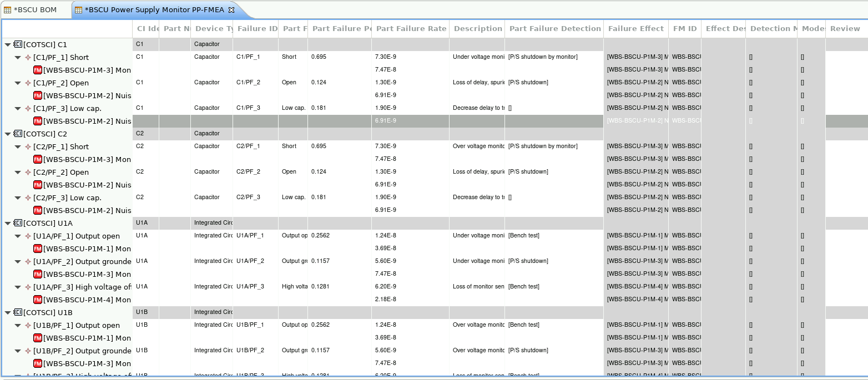
Task: Collapse the [COTSCI] C2 tree node
Action: click(x=8, y=134)
